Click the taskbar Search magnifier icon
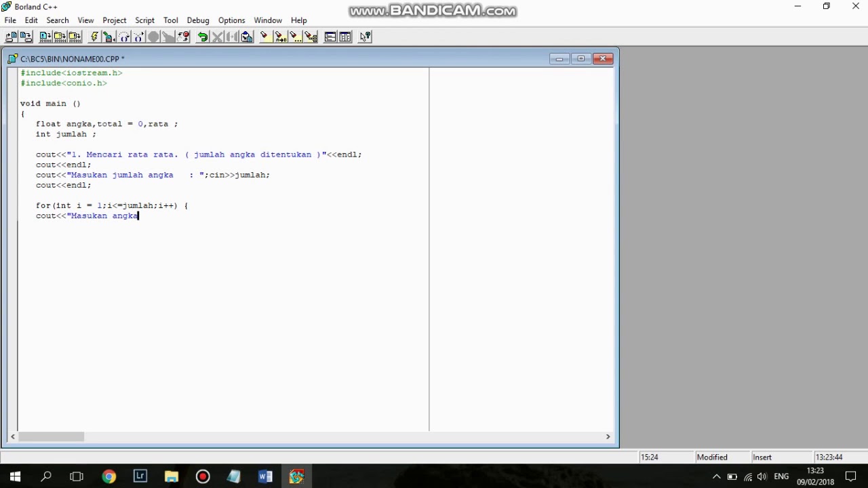The height and width of the screenshot is (488, 868). 46,476
